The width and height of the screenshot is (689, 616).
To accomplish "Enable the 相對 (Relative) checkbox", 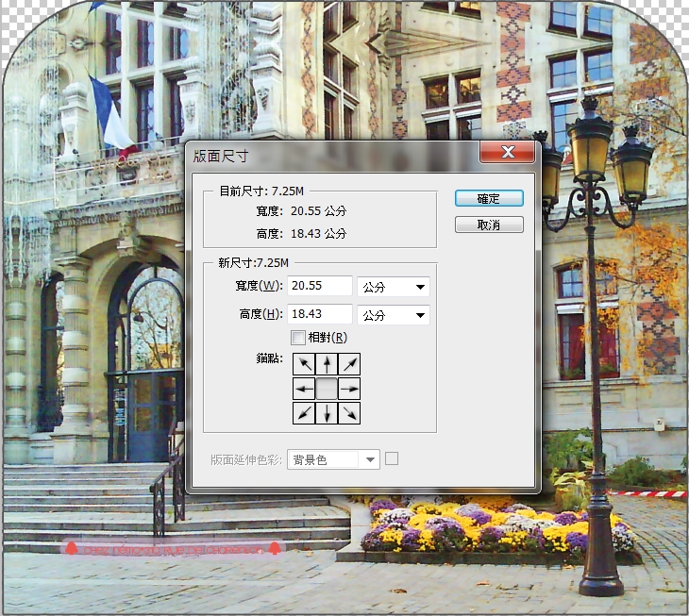I will (298, 338).
